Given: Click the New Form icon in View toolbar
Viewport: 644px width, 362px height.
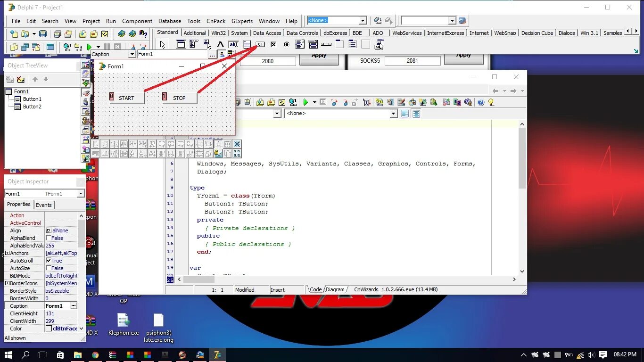Looking at the screenshot, I should (50, 47).
